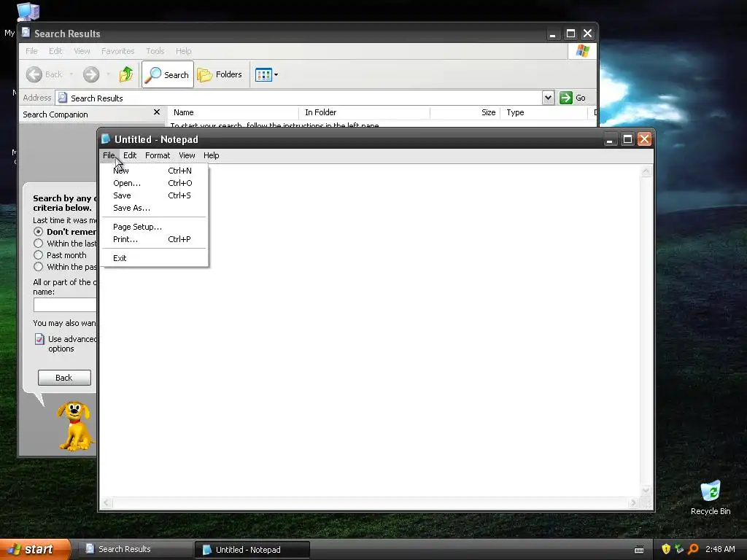Click the magnifier tray icon
The image size is (747, 560).
point(693,549)
